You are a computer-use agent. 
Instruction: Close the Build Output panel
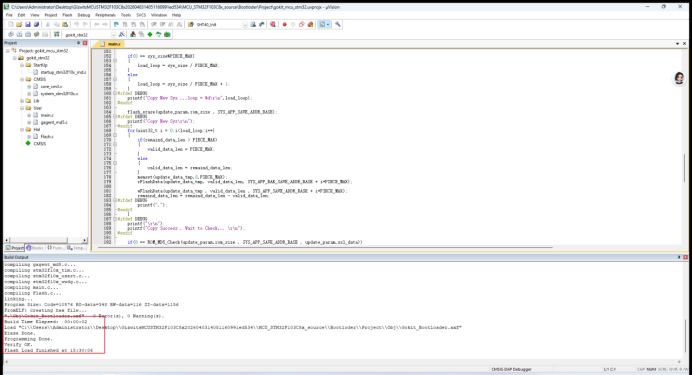685,257
